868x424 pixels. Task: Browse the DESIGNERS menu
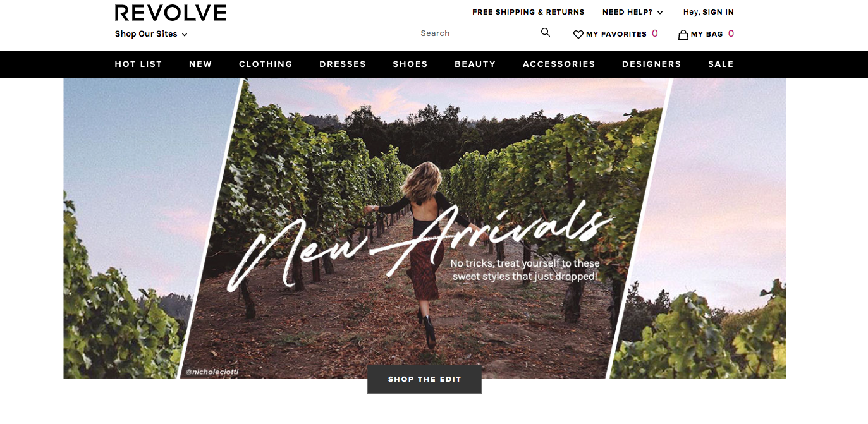click(x=652, y=64)
